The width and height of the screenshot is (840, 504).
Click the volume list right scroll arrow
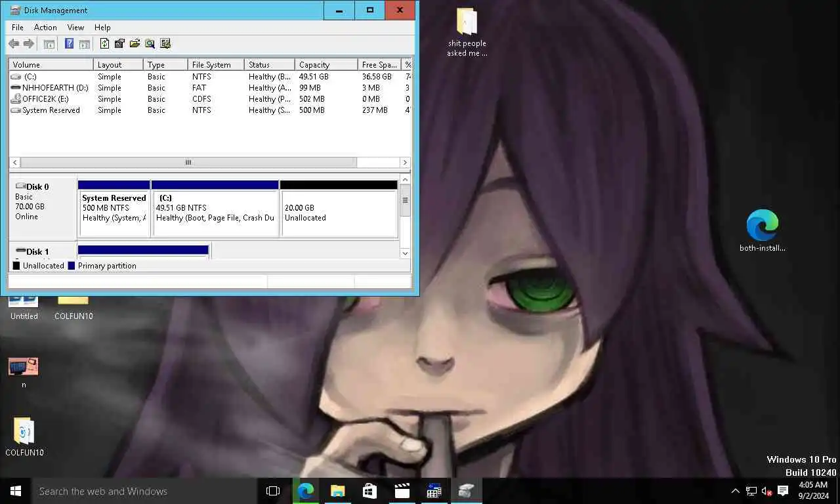point(405,162)
